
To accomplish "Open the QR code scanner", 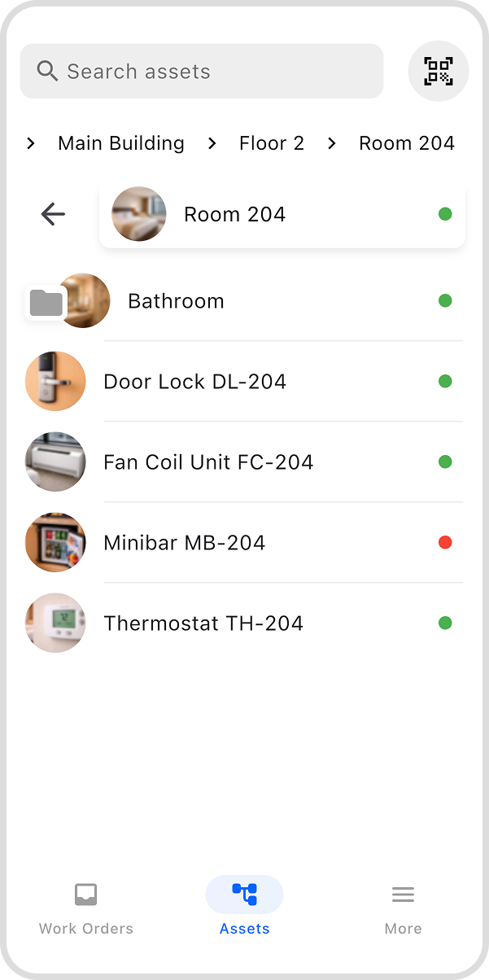I will tap(438, 72).
